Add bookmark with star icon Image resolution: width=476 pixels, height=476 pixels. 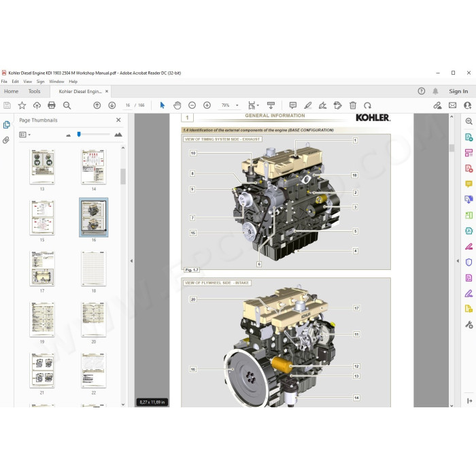22,105
